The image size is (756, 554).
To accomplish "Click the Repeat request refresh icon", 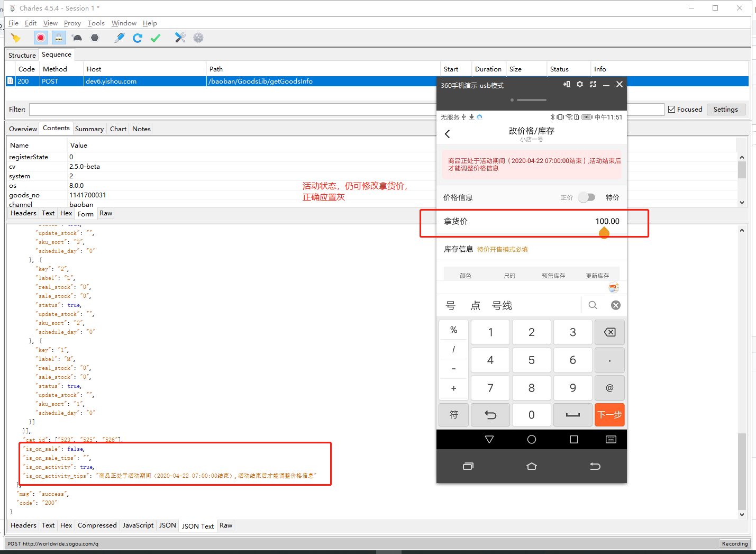I will click(138, 38).
